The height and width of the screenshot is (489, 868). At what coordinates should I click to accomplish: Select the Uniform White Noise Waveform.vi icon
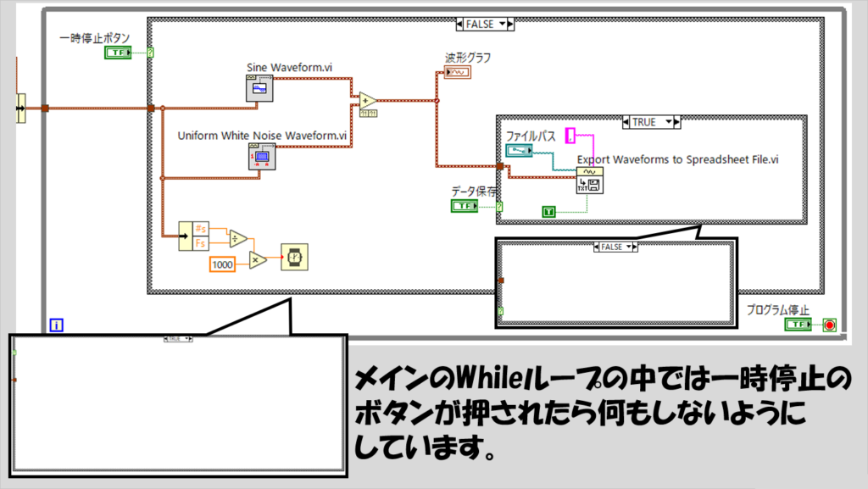pos(263,156)
